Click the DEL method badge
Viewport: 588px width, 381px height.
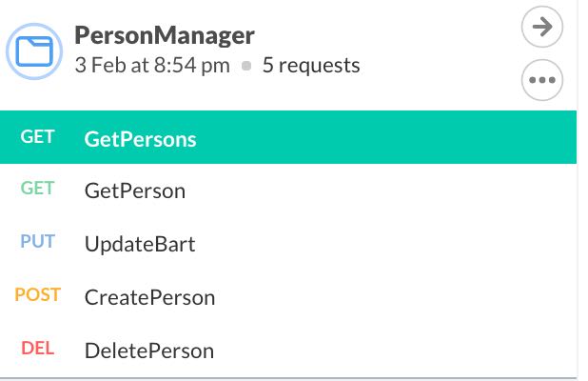point(37,349)
